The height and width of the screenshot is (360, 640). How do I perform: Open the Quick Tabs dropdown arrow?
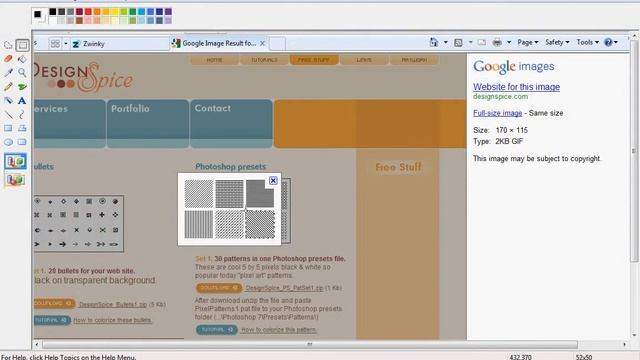65,43
